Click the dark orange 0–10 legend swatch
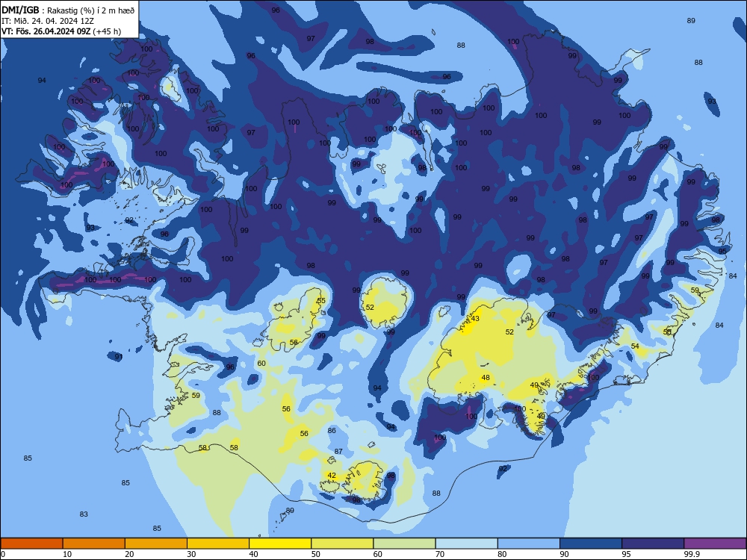Image resolution: width=747 pixels, height=560 pixels. 31,544
